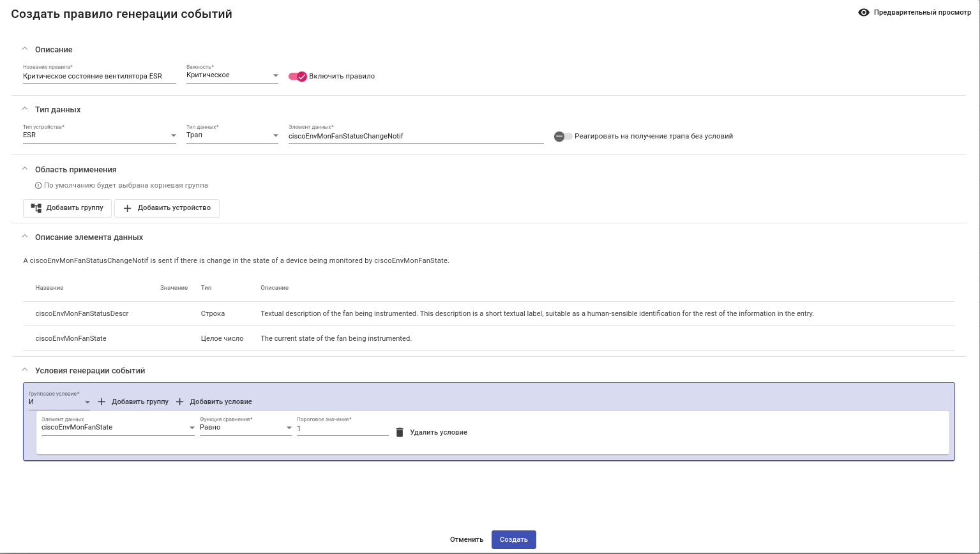Click the Отменить button
The height and width of the screenshot is (554, 980).
click(x=467, y=540)
